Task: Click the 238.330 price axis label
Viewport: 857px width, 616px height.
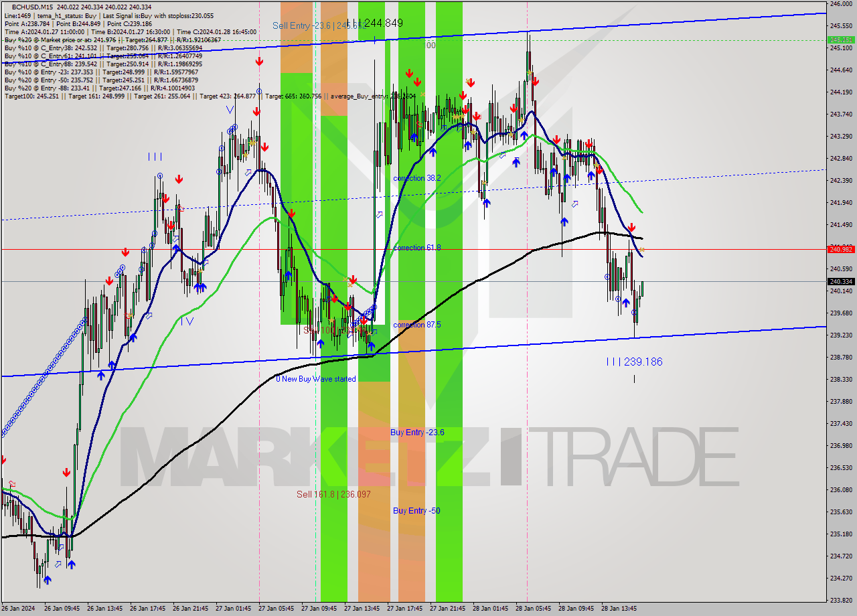Action: pos(841,379)
